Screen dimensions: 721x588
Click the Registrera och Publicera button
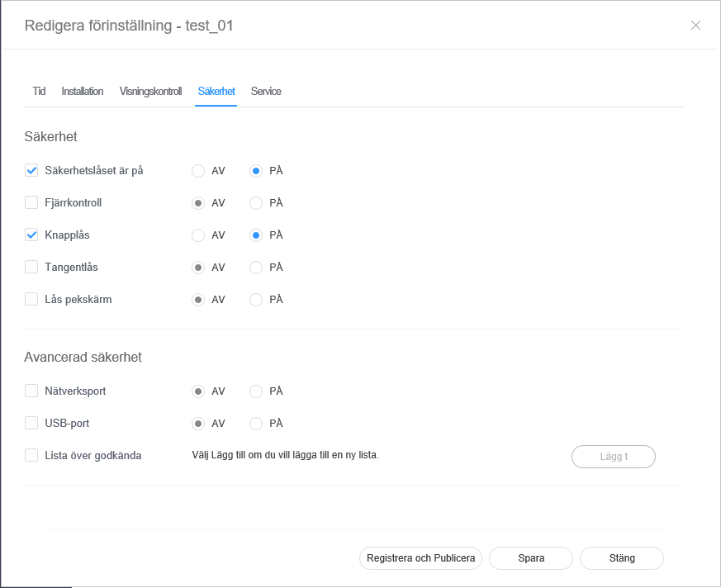(421, 558)
